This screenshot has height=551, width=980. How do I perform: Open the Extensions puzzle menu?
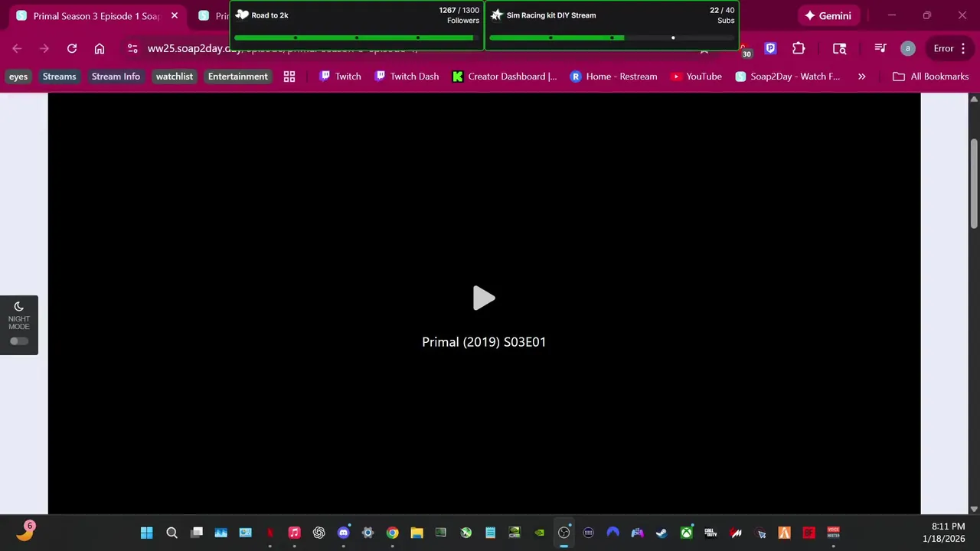[x=799, y=48]
